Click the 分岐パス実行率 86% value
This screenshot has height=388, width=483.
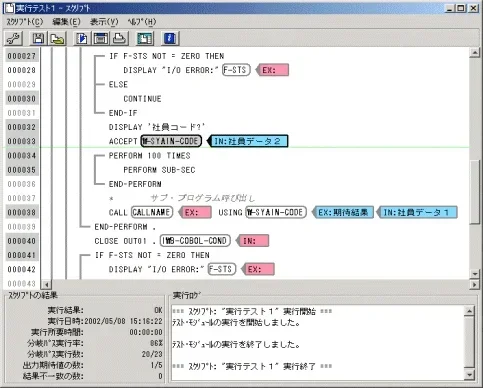pos(156,343)
